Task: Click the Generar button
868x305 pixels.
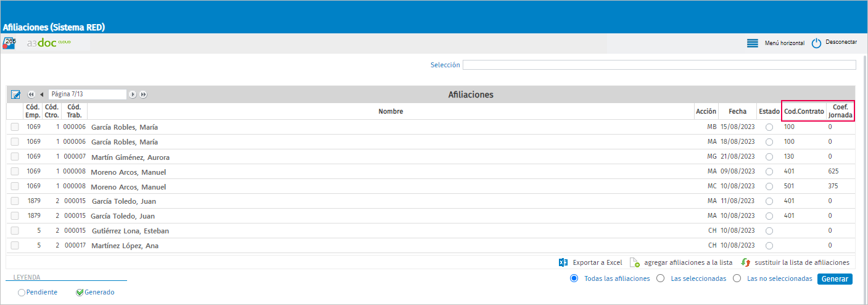Action: 835,279
